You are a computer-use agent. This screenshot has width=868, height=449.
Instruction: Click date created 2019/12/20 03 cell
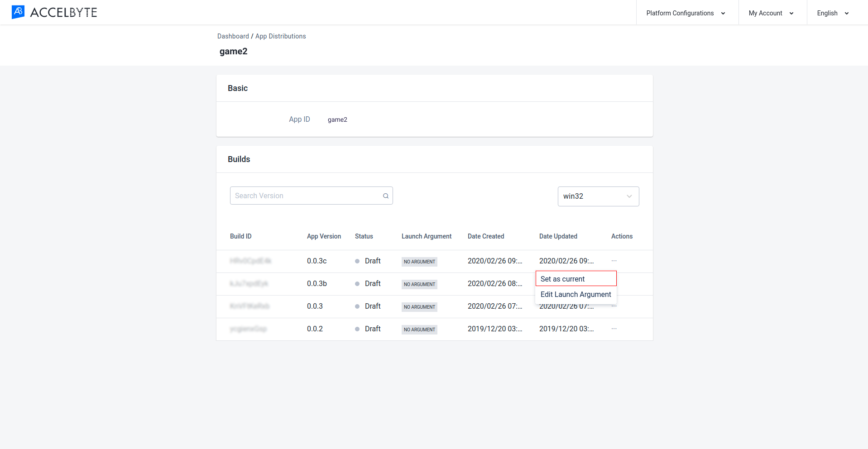pos(495,329)
